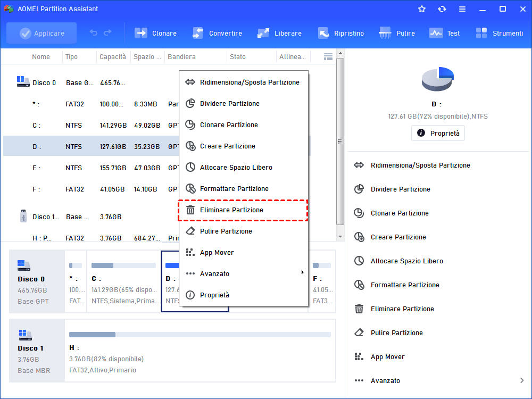Viewport: 532px width, 399px height.
Task: Click App Mover in right panel
Action: (379, 356)
